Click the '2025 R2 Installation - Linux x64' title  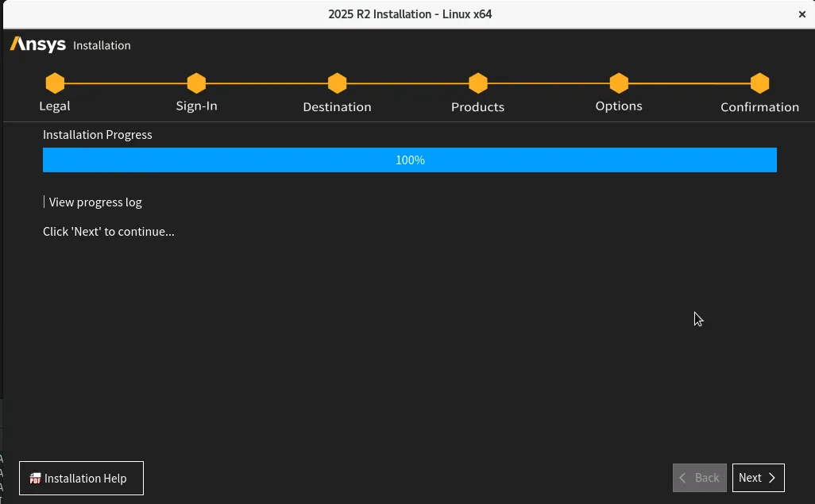(x=410, y=14)
